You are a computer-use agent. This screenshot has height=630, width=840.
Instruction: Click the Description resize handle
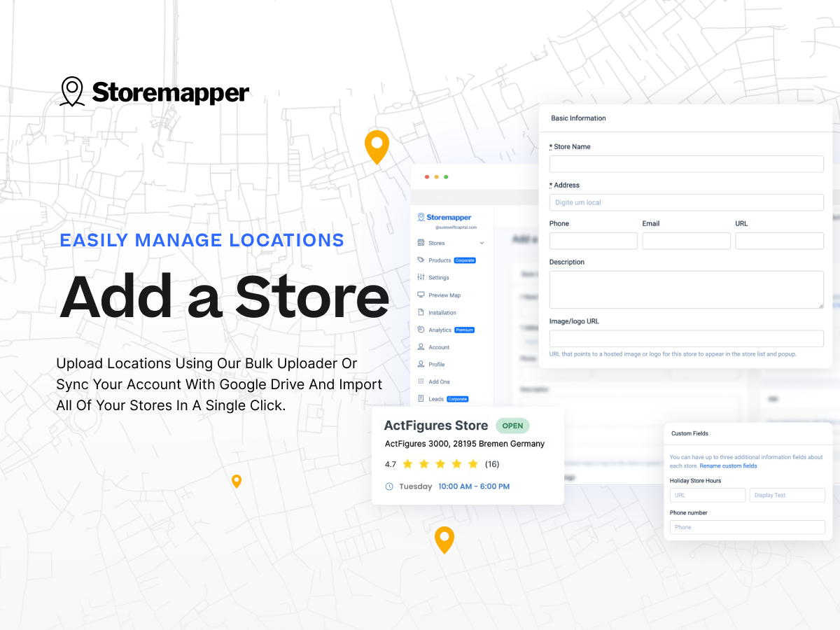pos(820,305)
